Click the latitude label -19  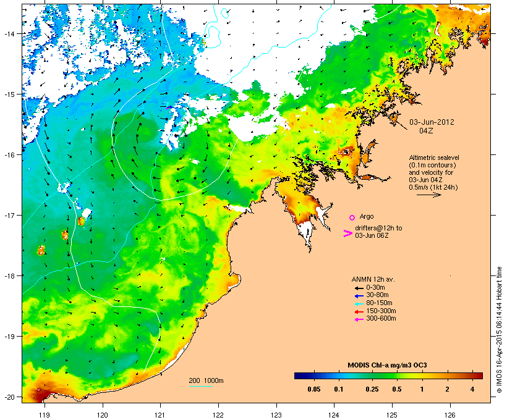[x=9, y=337]
